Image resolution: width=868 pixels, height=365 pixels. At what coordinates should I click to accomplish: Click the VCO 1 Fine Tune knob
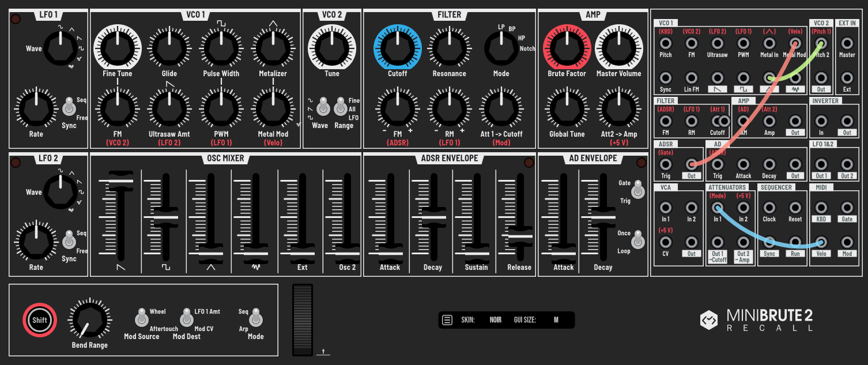pyautogui.click(x=118, y=47)
